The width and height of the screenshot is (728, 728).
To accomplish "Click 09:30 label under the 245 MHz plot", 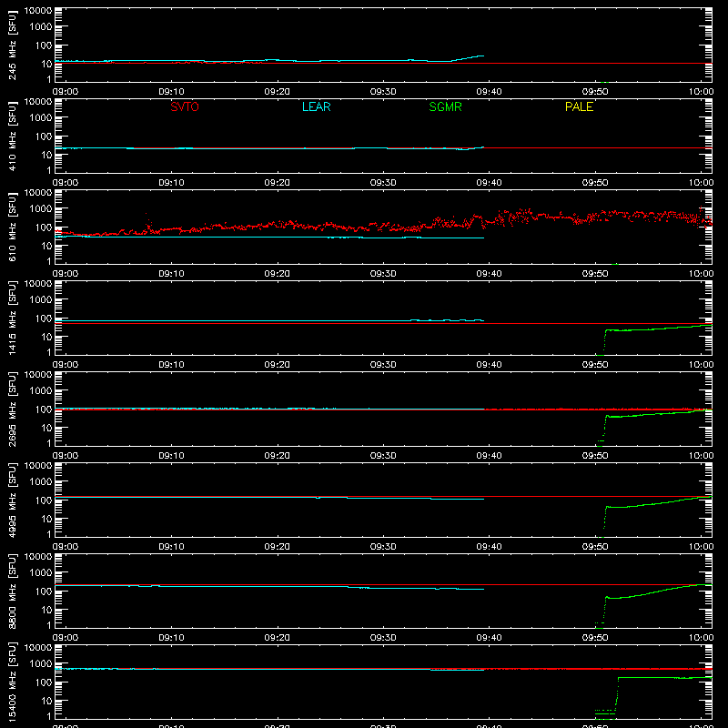I will click(x=383, y=92).
